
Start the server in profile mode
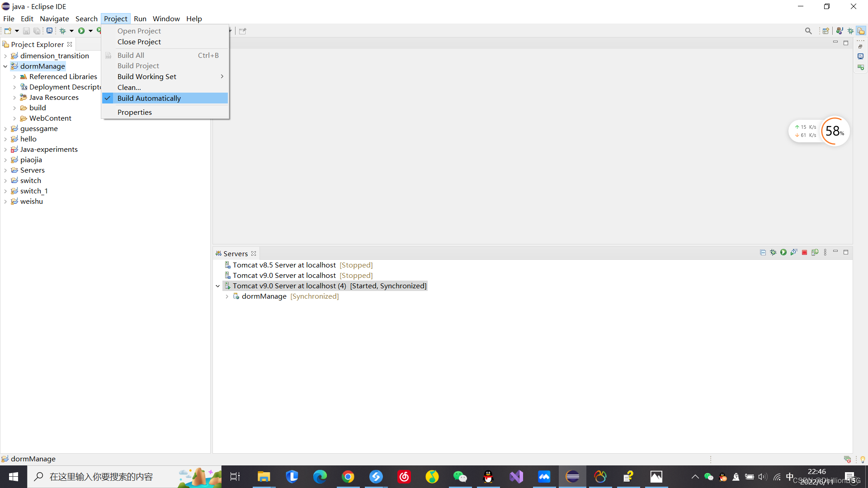coord(794,253)
